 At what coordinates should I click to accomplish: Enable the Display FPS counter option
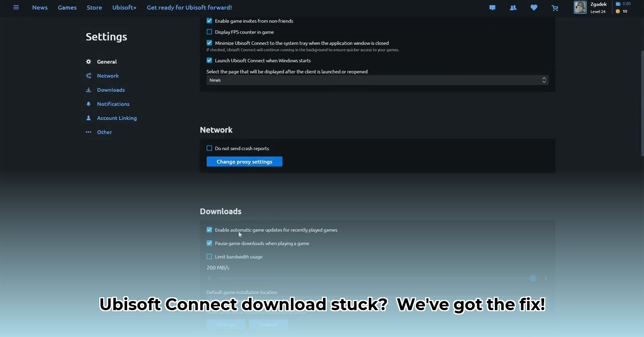(209, 32)
